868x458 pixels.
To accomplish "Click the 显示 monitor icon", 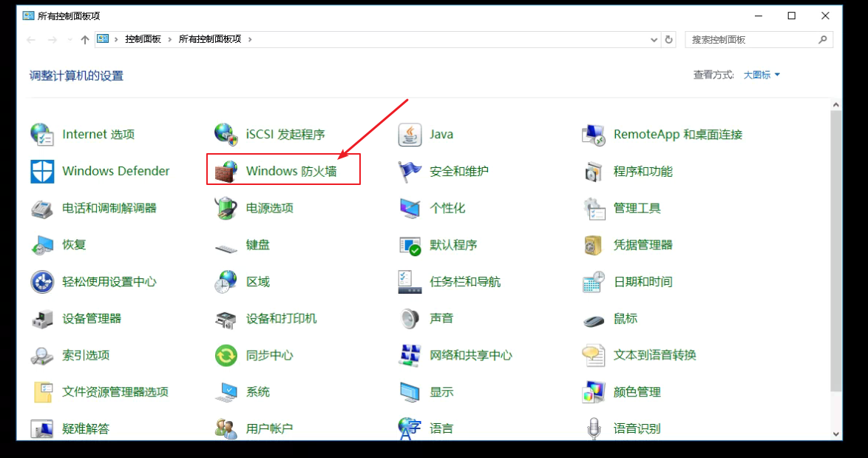I will coord(410,392).
